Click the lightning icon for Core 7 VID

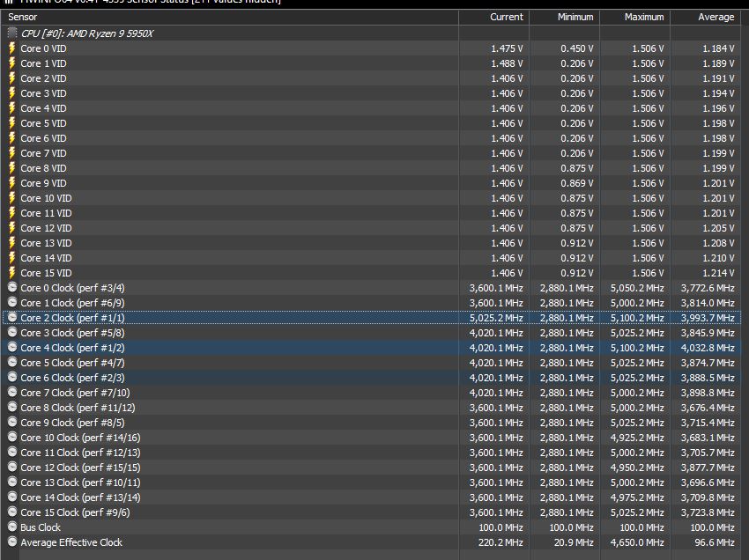click(12, 153)
